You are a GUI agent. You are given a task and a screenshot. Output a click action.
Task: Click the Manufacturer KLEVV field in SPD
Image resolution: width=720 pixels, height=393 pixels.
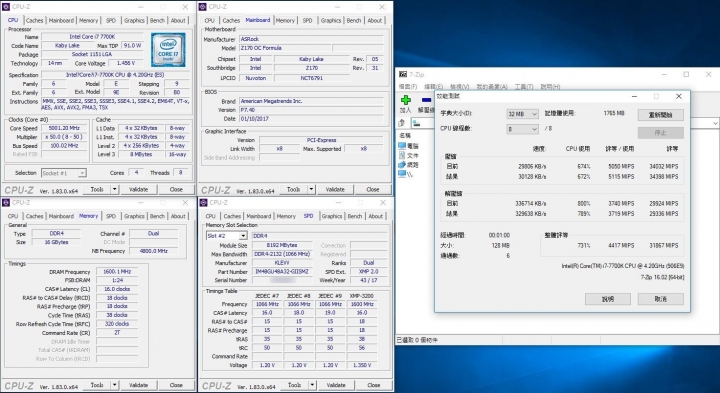pos(282,263)
